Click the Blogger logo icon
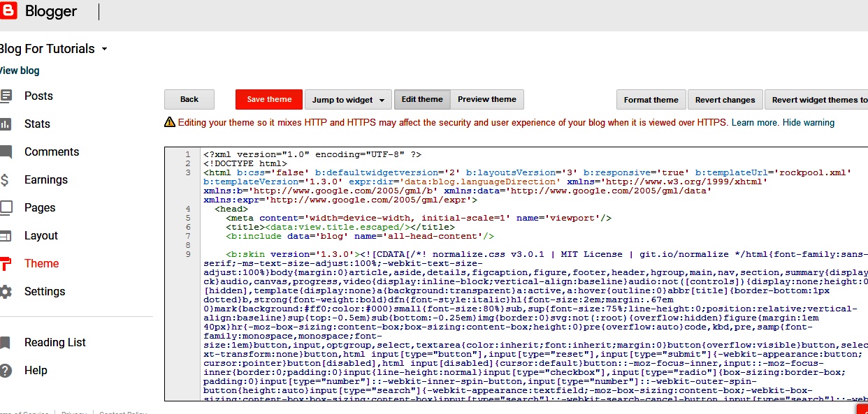Viewport: 868px width, 414px height. (8, 11)
